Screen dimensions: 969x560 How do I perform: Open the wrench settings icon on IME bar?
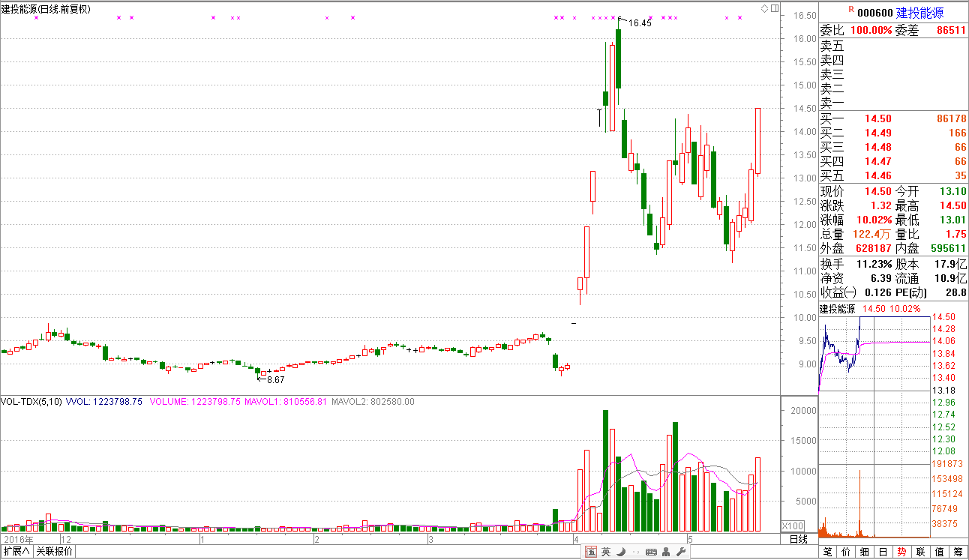(x=681, y=553)
